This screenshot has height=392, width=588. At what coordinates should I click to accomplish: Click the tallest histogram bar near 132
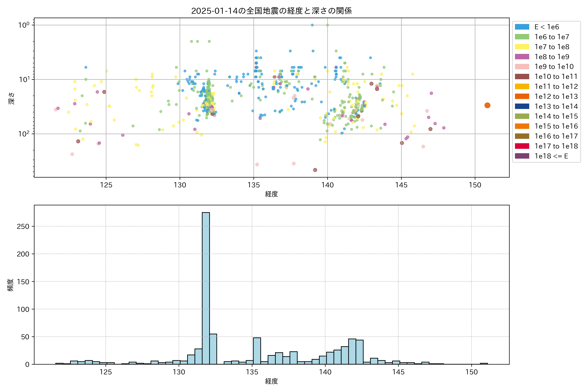point(206,287)
